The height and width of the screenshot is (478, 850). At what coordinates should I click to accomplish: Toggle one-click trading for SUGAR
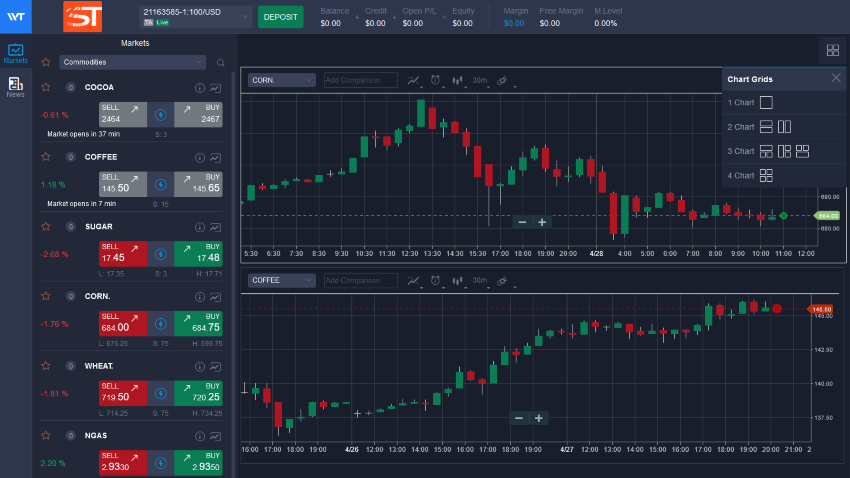[160, 254]
